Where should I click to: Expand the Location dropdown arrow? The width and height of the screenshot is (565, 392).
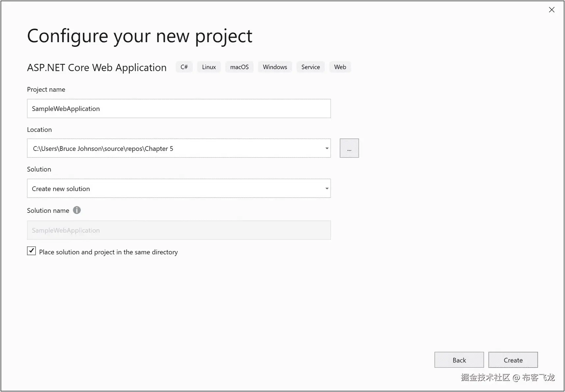coord(327,148)
